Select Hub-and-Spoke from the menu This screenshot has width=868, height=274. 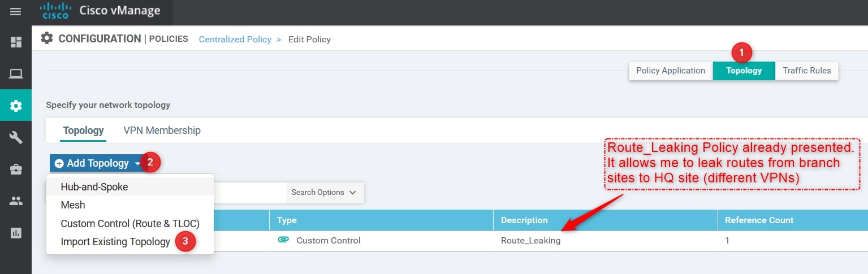pos(94,186)
